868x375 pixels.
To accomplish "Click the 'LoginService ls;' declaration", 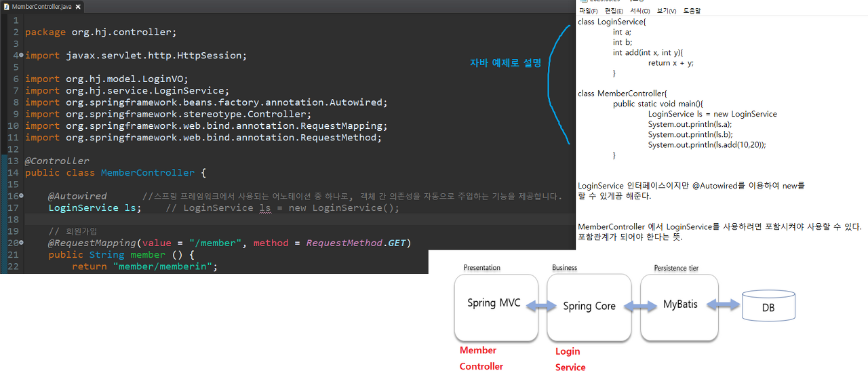I will (x=95, y=208).
